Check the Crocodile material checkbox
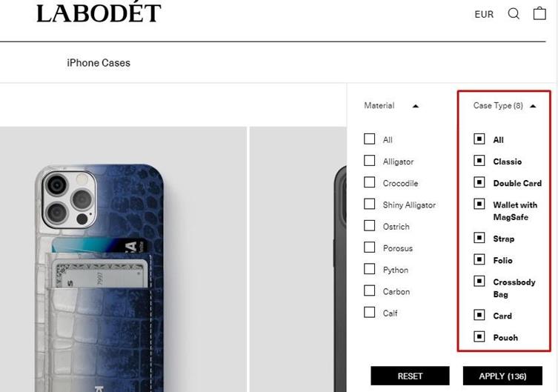The width and height of the screenshot is (558, 392). (369, 182)
